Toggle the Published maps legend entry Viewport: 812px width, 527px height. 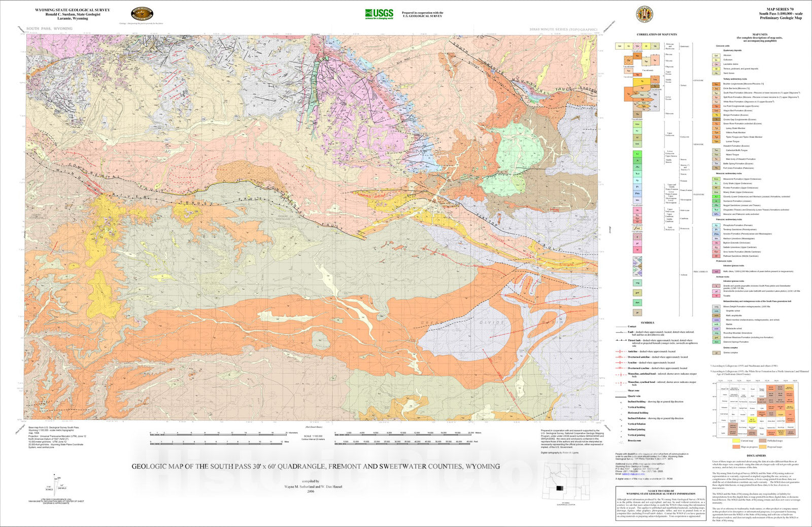762,441
